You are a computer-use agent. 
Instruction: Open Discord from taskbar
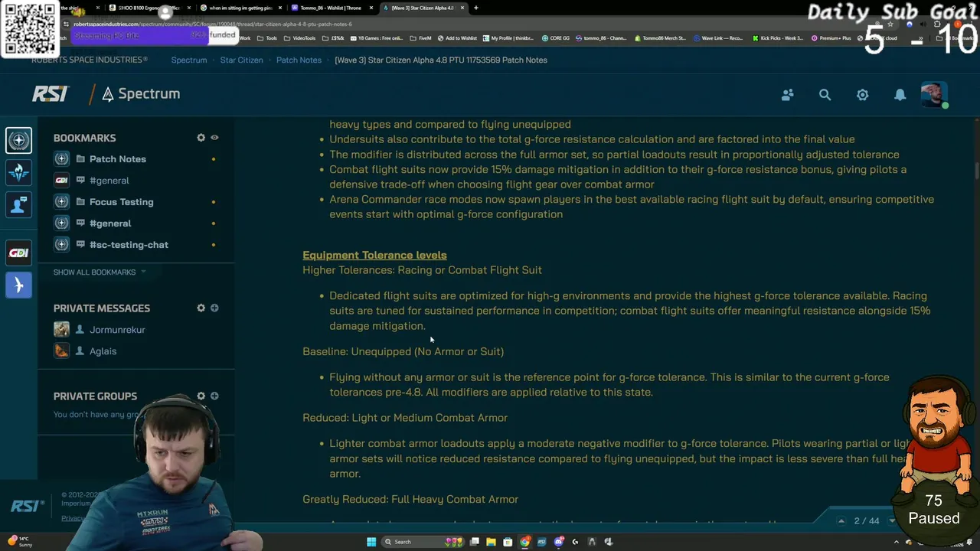pyautogui.click(x=558, y=542)
